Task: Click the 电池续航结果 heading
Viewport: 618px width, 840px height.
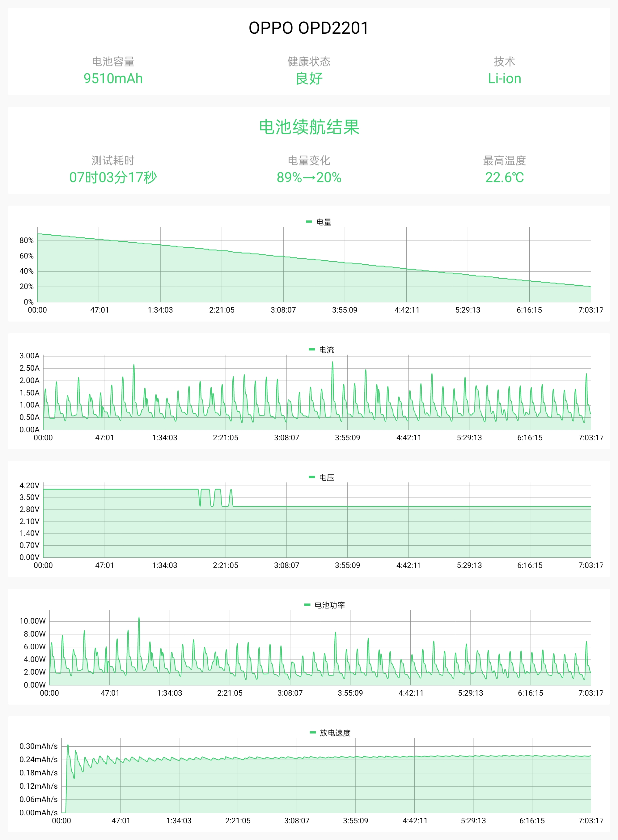Action: (309, 127)
